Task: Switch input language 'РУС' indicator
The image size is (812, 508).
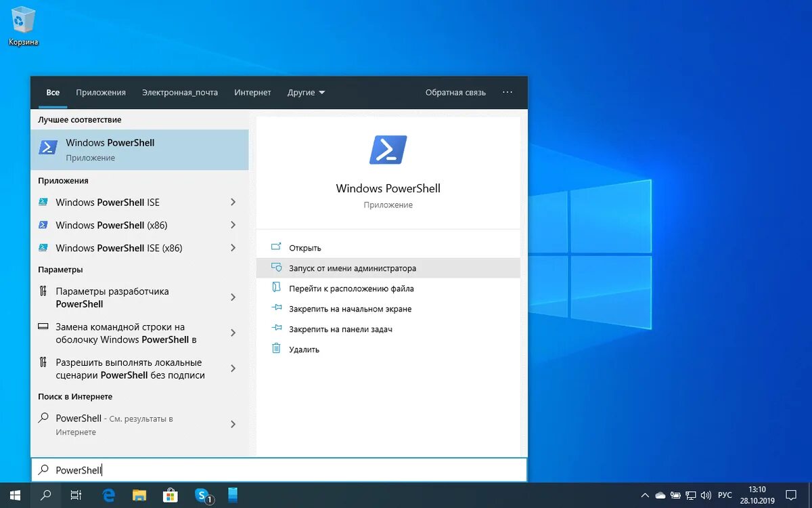Action: (x=725, y=496)
